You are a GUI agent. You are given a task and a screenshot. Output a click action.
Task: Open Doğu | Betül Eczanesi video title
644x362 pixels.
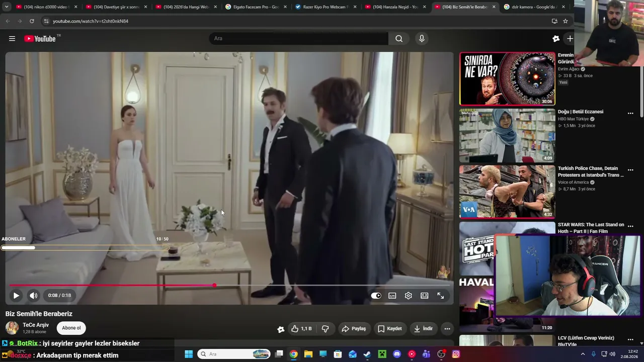pos(581,112)
